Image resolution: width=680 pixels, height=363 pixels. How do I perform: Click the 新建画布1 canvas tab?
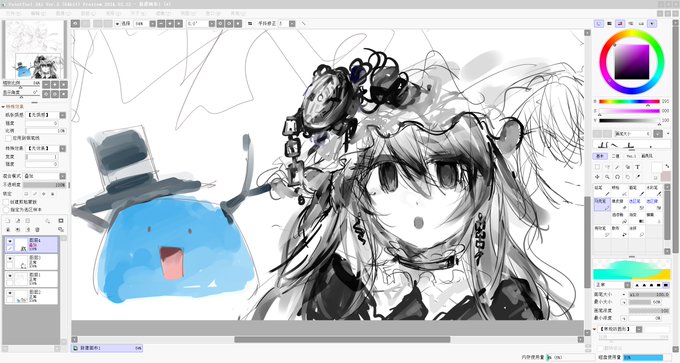click(x=107, y=348)
